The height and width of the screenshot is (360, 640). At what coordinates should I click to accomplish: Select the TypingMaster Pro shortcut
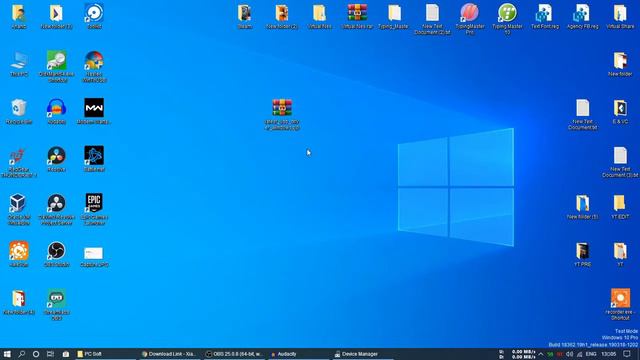[470, 19]
